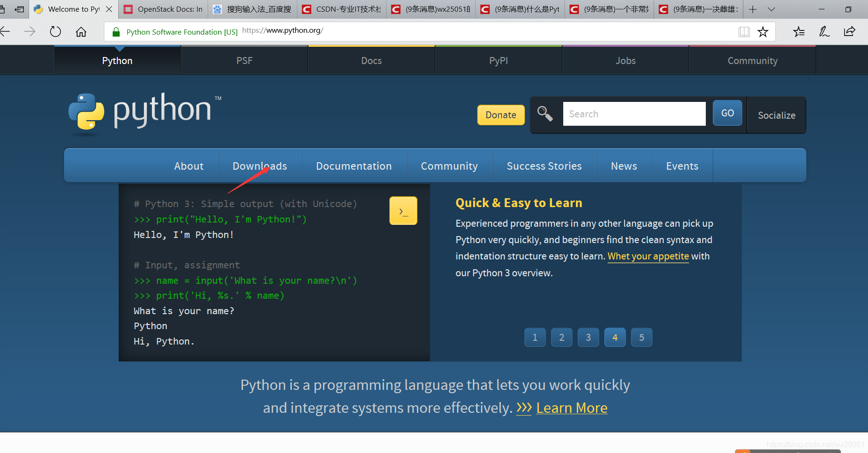Open the Events menu
This screenshot has height=453, width=868.
click(x=682, y=166)
